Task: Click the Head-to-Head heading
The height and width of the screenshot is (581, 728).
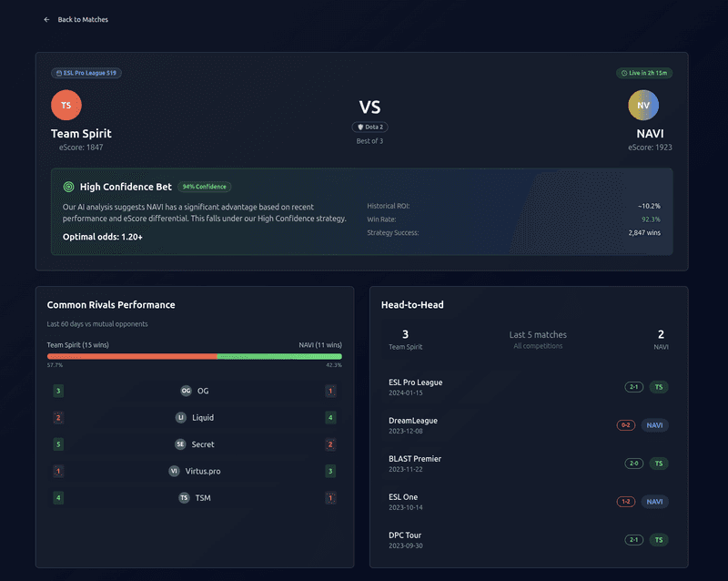Action: (412, 305)
